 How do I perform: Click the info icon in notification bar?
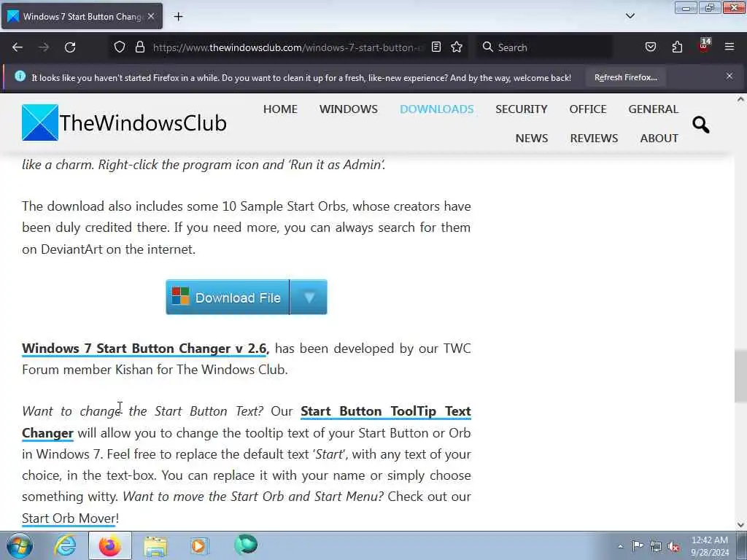pyautogui.click(x=20, y=76)
